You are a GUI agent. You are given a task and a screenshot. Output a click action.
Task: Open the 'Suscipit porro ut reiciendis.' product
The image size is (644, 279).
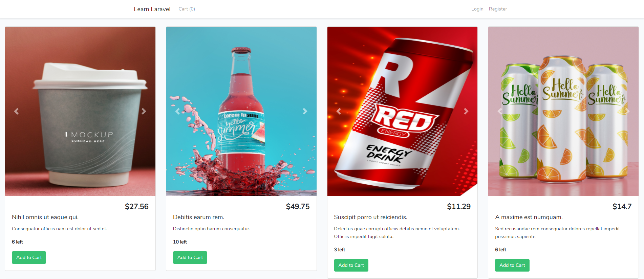[x=370, y=217]
